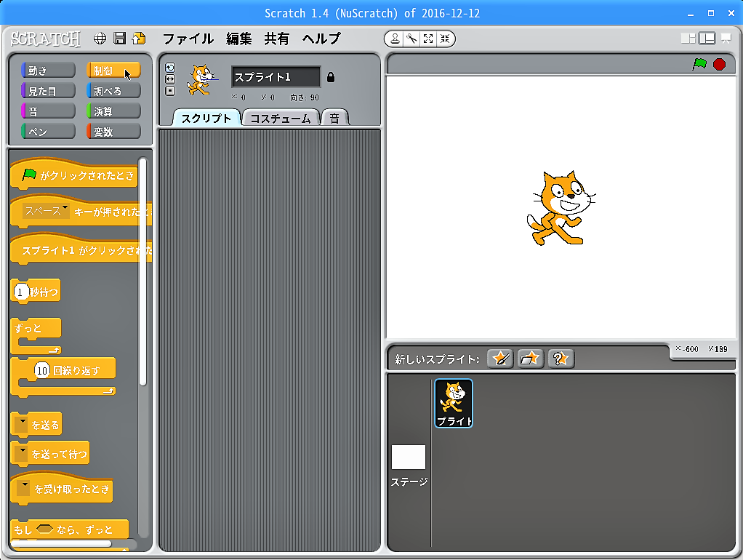Edit the 1 value in wait block
The width and height of the screenshot is (743, 560).
20,292
